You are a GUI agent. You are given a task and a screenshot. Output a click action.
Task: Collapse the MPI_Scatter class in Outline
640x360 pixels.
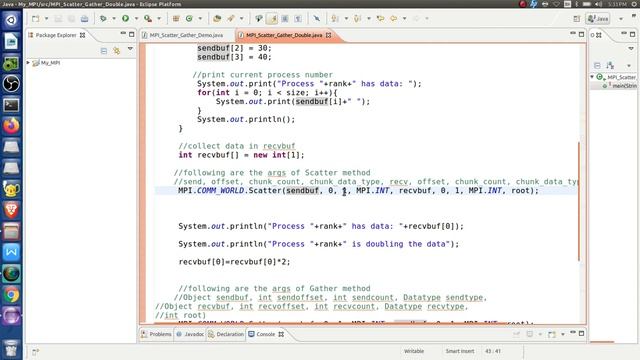[592, 77]
